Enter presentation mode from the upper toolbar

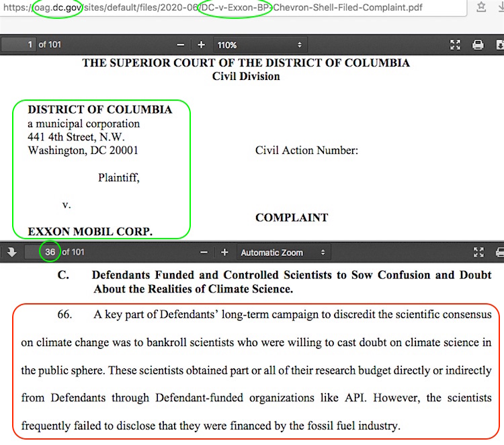tap(456, 44)
